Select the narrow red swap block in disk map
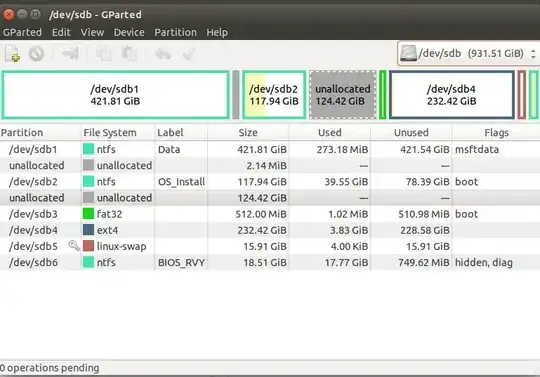Viewport: 540px width, 377px height. point(522,95)
